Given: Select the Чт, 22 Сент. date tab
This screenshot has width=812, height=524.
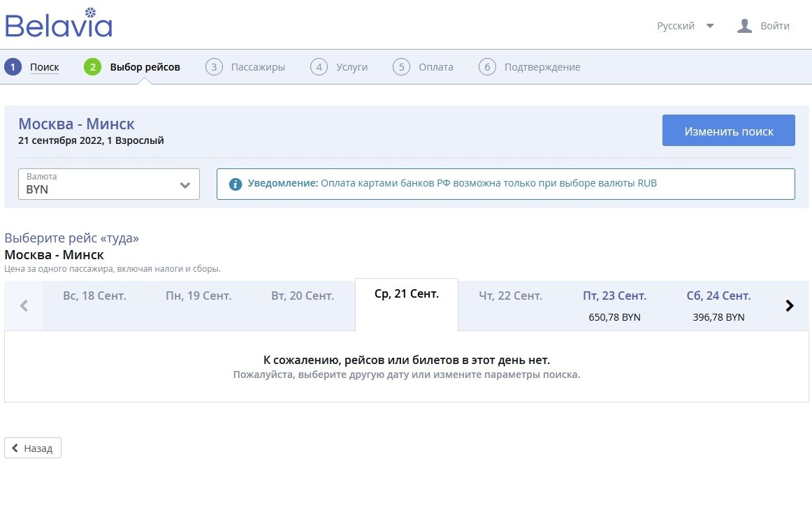Looking at the screenshot, I should click(511, 305).
